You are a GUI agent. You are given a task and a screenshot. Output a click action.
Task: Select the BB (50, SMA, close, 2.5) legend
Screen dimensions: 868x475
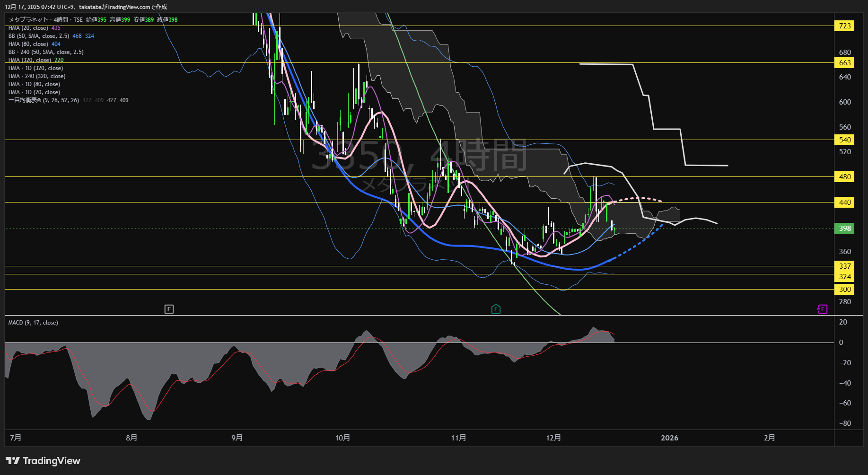(39, 36)
